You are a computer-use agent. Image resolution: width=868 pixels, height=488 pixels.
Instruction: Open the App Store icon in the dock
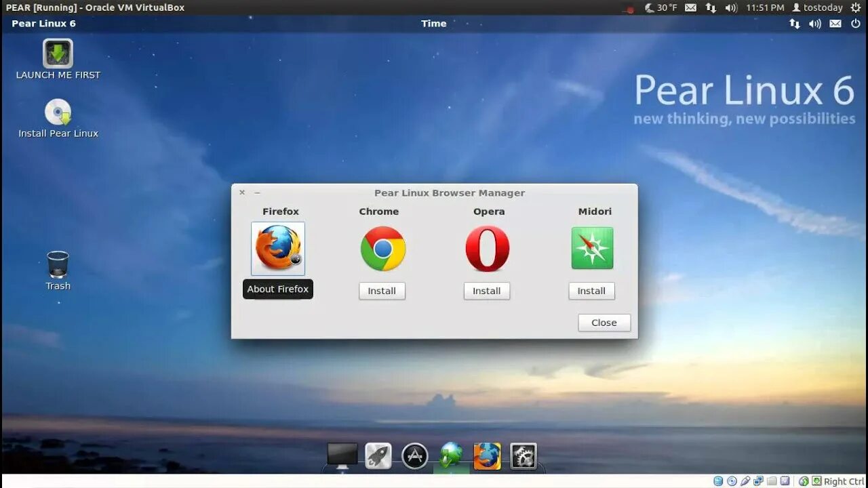point(414,455)
